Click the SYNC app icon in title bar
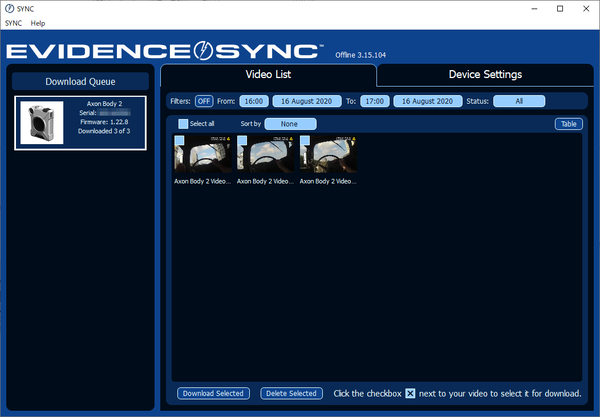This screenshot has width=600, height=417. pos(10,8)
